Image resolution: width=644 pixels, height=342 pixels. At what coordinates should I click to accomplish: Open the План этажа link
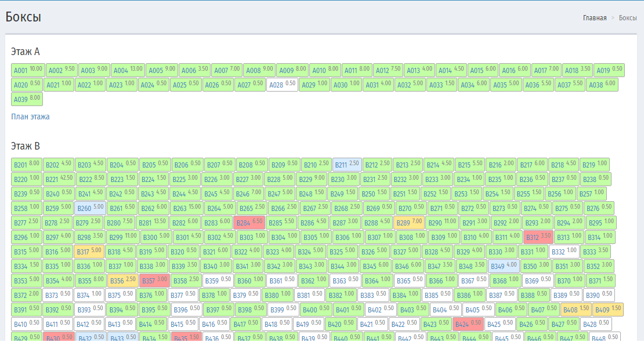pos(30,117)
